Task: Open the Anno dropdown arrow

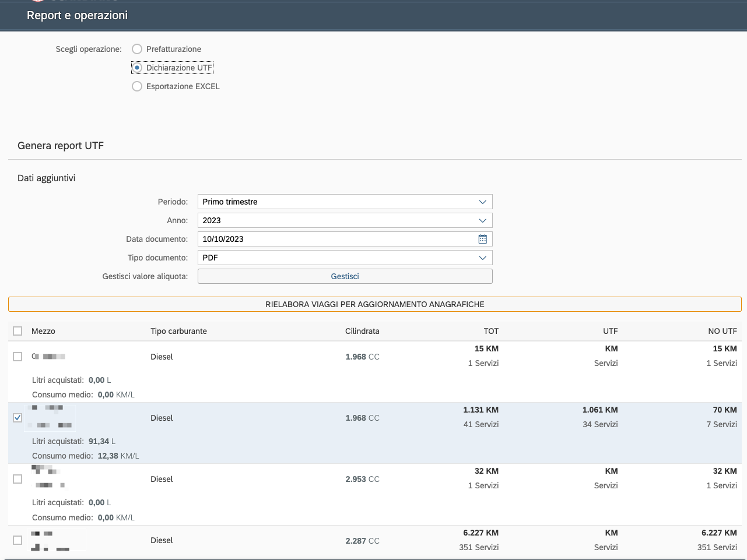Action: 482,220
